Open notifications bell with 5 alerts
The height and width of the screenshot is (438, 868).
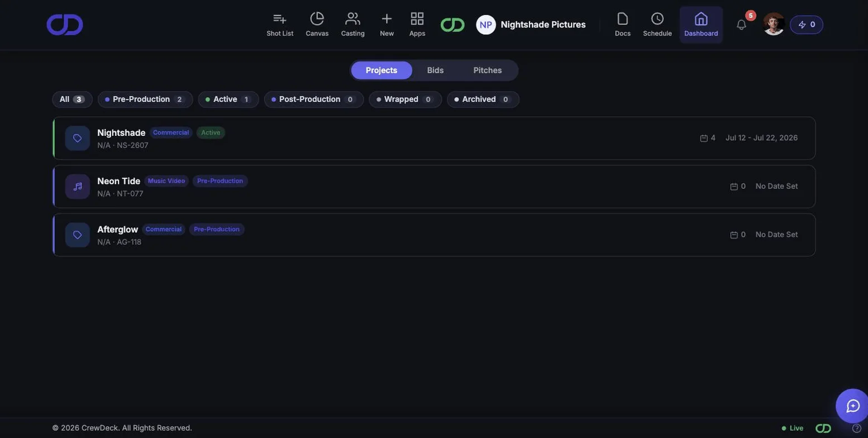point(742,25)
